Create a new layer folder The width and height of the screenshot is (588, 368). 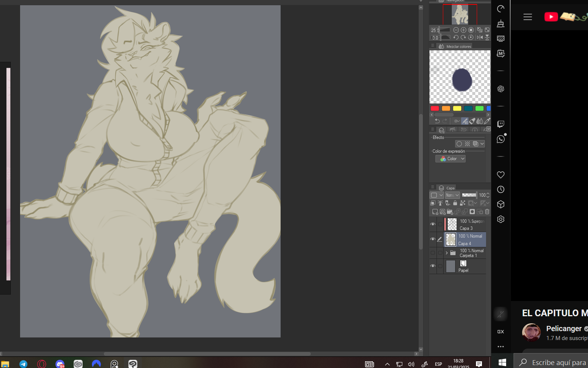[x=450, y=212]
